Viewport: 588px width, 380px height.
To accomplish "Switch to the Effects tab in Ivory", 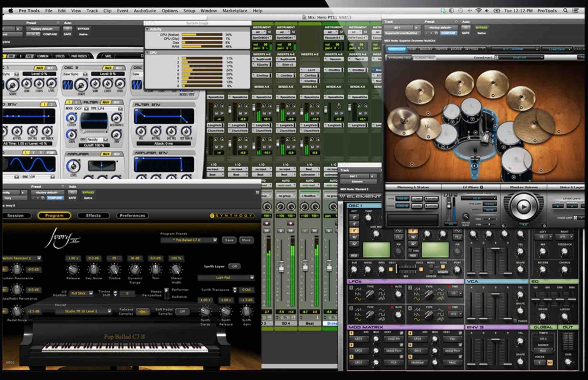I will click(x=93, y=215).
